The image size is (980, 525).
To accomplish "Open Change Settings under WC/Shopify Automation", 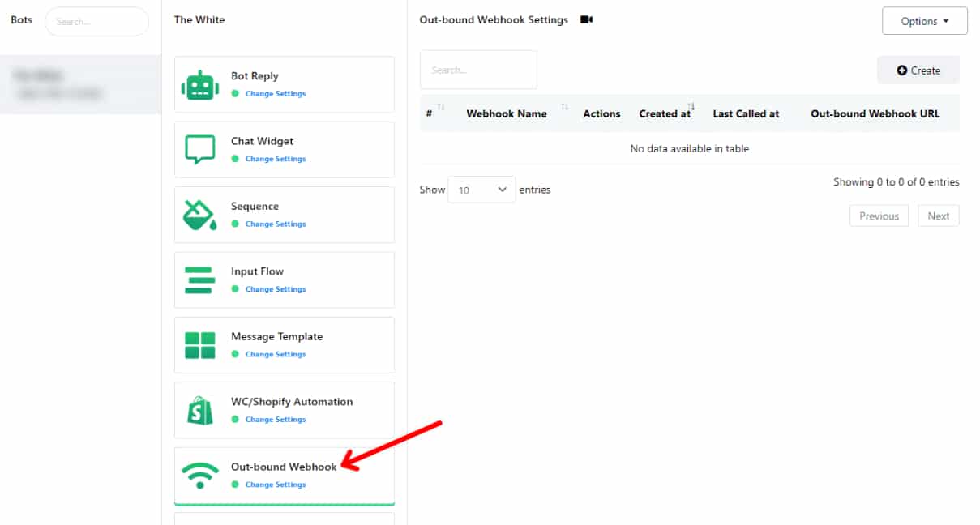I will click(275, 420).
